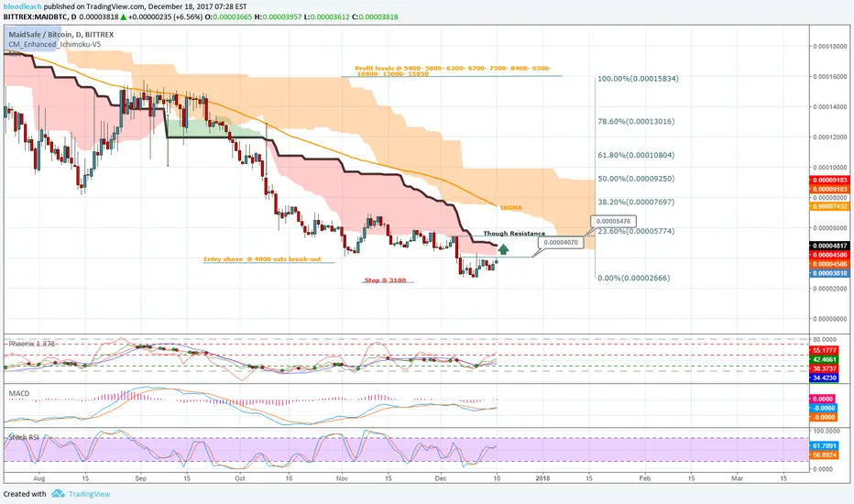Viewport: 854px width, 504px height.
Task: Click the 78.60%(0.00013016) Fibonacci level
Action: point(636,122)
